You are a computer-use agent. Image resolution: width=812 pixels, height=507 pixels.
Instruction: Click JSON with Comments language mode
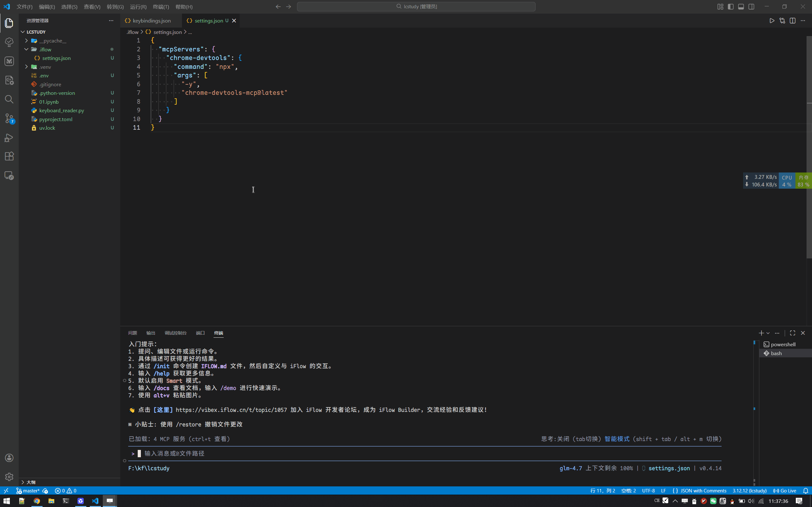click(x=703, y=491)
